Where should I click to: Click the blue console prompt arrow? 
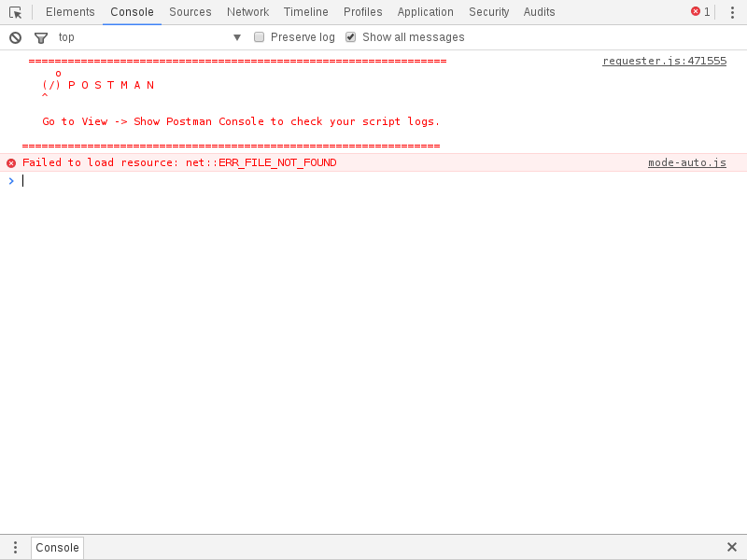coord(11,181)
